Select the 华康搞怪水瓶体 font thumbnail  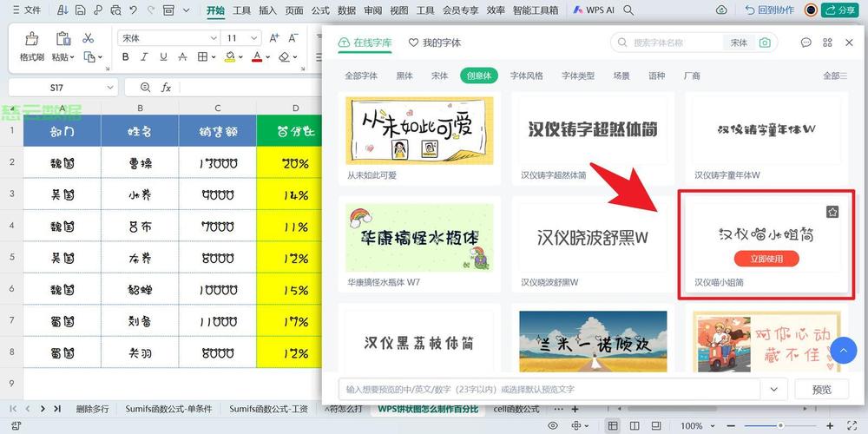pyautogui.click(x=419, y=238)
